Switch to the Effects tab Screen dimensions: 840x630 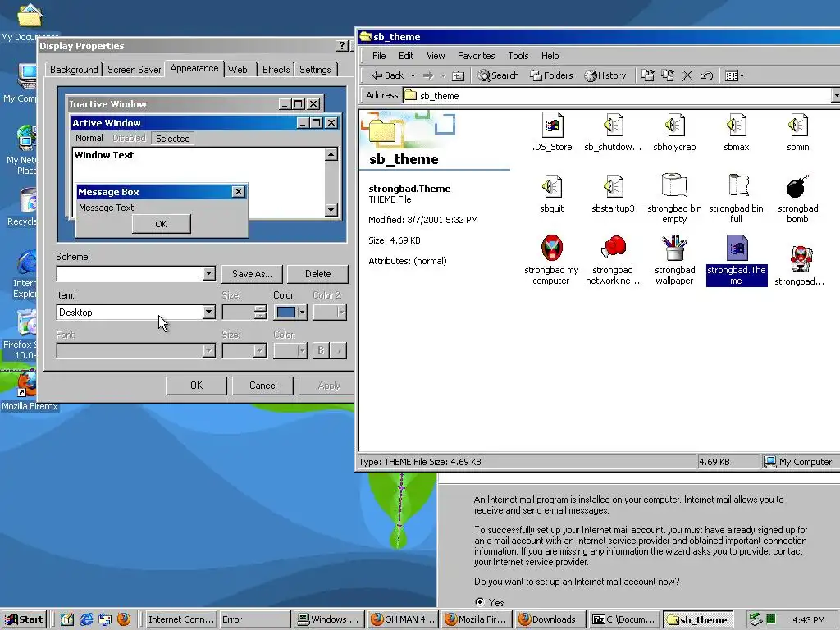tap(276, 70)
